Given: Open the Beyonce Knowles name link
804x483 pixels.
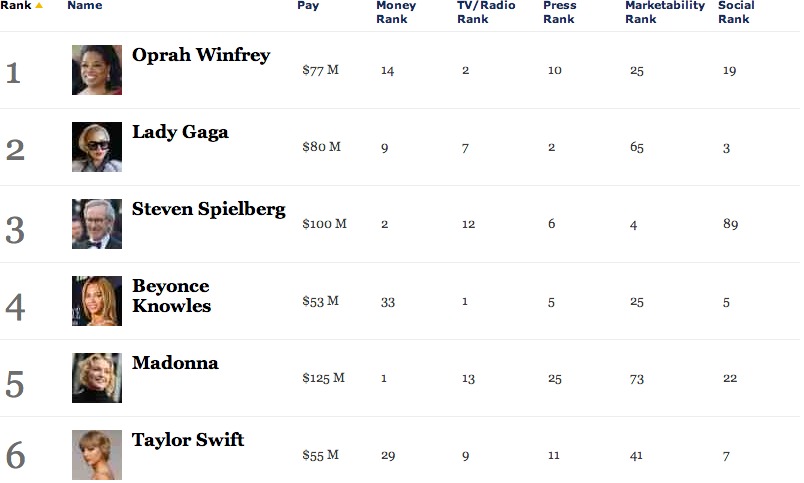Looking at the screenshot, I should [171, 296].
